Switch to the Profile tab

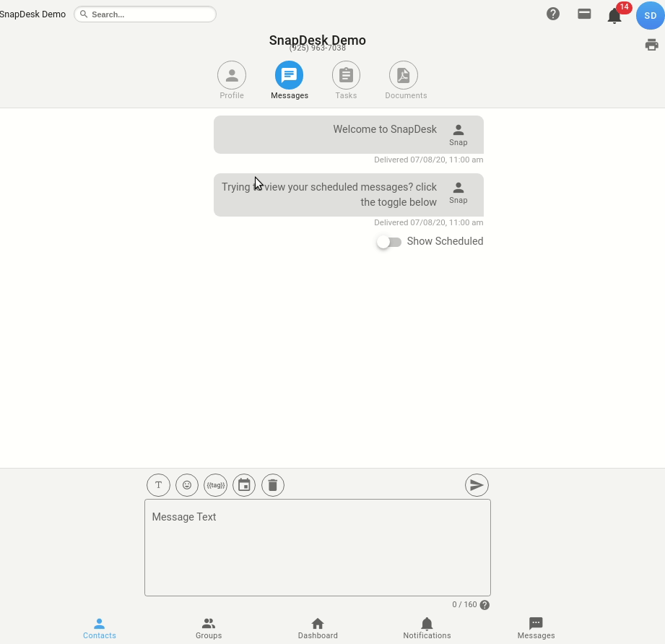pos(232,81)
